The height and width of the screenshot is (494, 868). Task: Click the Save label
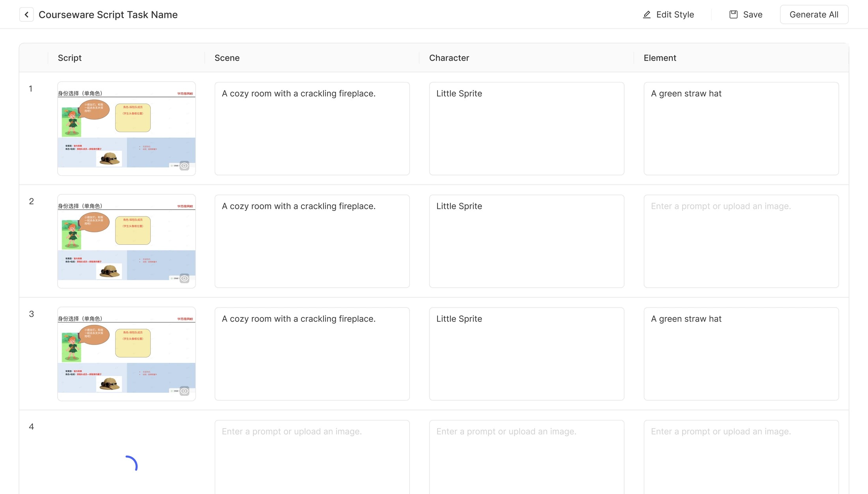coord(753,15)
